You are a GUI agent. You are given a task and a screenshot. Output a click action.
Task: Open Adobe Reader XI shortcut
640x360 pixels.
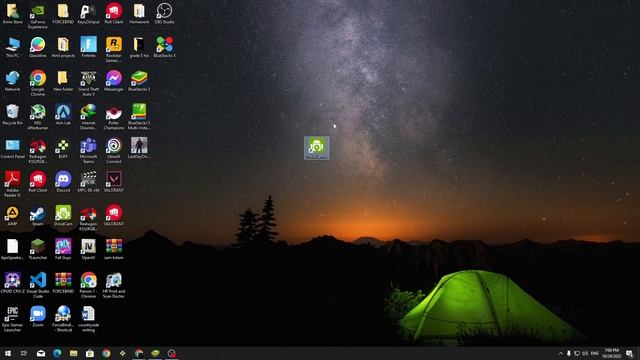[12, 184]
